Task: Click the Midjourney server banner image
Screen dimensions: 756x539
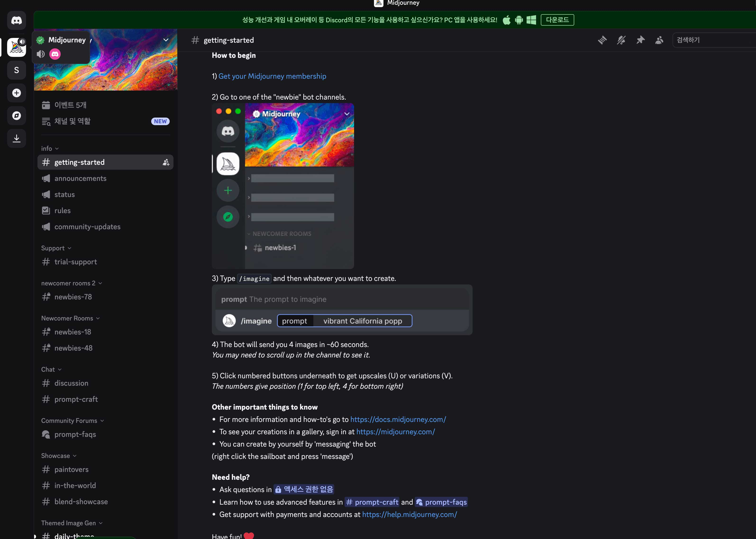Action: tap(133, 73)
